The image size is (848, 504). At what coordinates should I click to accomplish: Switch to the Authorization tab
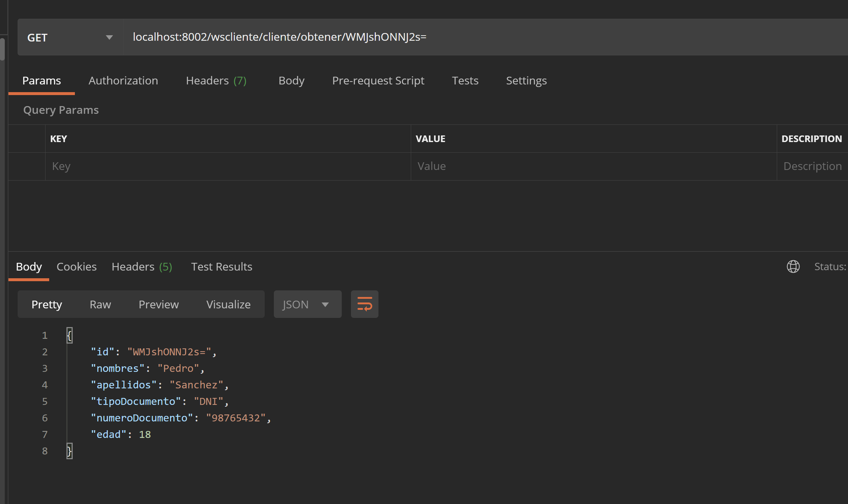pos(123,80)
